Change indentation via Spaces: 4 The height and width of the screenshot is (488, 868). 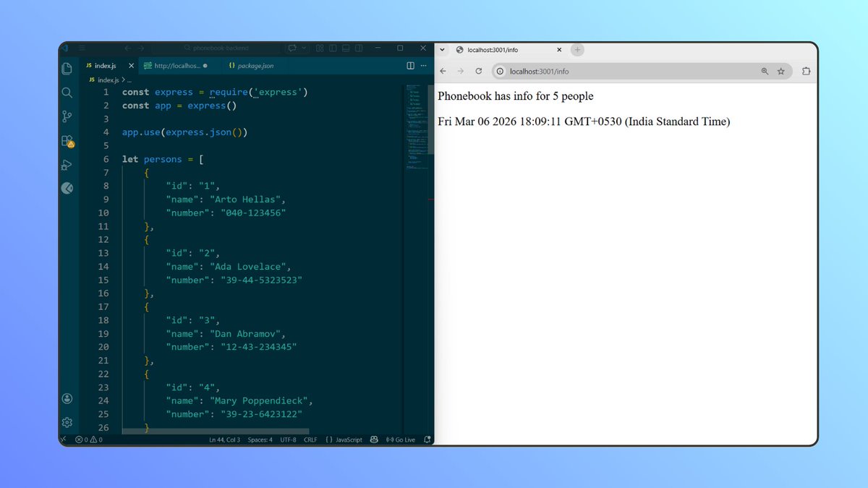[x=260, y=440]
